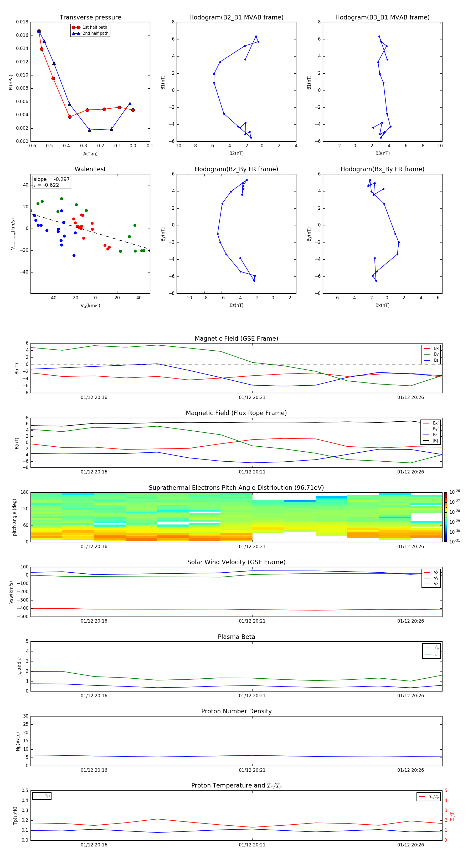Click the "Hodogram(B3_B1 MVAB frame)" title

coord(382,18)
